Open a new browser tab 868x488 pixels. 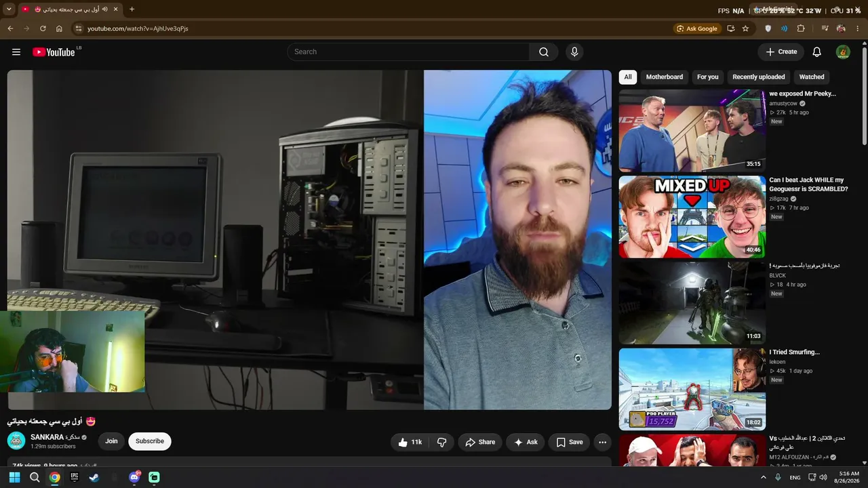(x=132, y=9)
